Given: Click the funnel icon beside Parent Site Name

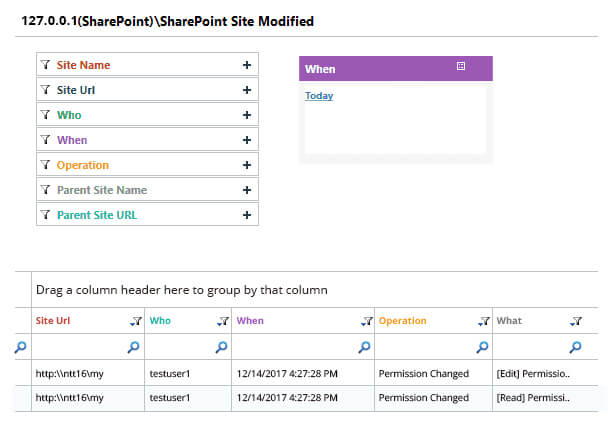Looking at the screenshot, I should coord(45,190).
